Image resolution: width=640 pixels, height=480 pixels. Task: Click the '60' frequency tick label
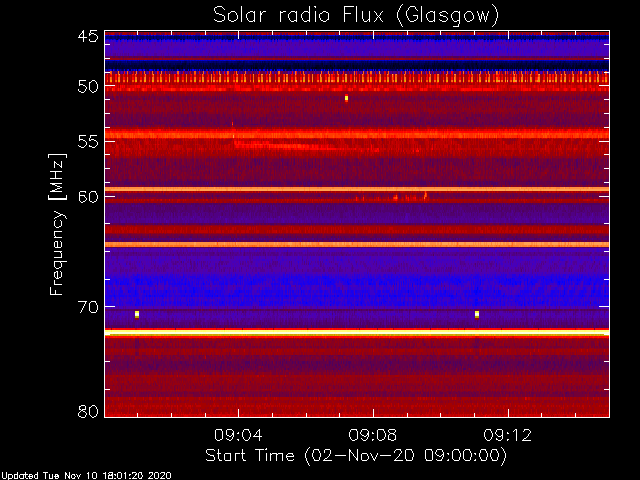(x=88, y=197)
